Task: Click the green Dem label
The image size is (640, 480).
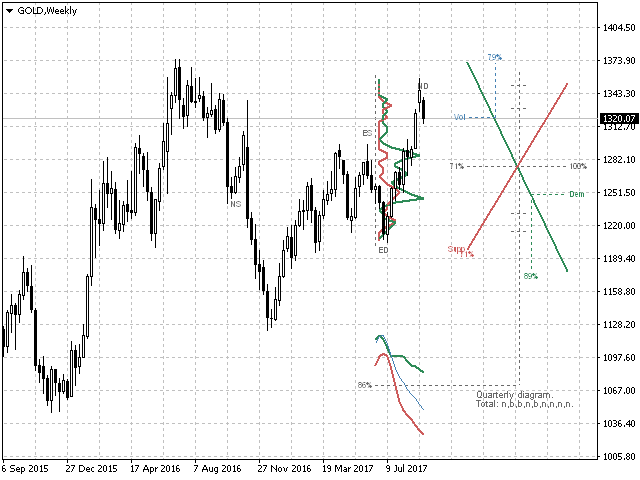Action: [x=577, y=194]
